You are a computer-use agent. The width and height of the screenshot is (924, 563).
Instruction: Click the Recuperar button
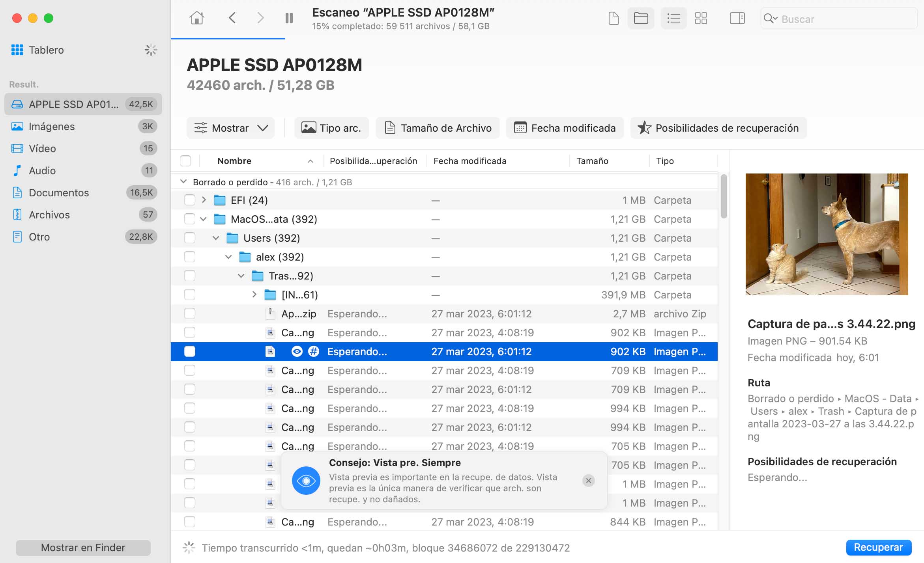[x=878, y=547]
